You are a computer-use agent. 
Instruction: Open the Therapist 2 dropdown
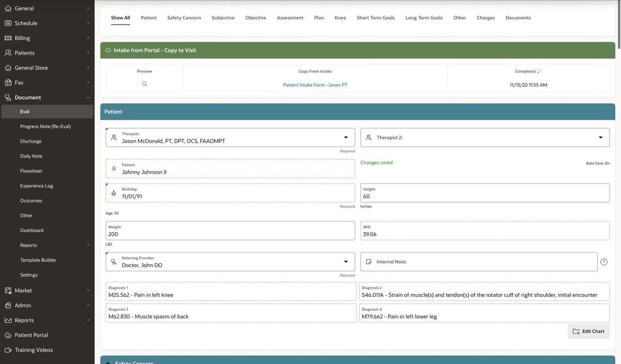(600, 137)
